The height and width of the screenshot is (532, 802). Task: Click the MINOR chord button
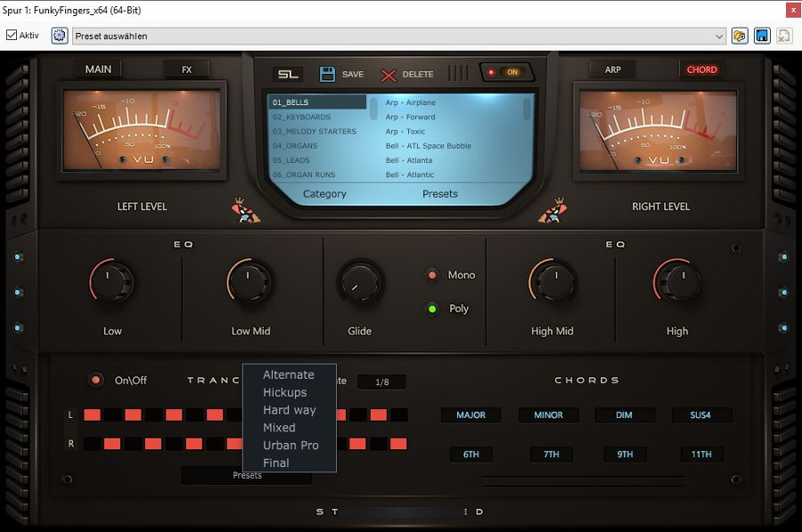tap(548, 415)
